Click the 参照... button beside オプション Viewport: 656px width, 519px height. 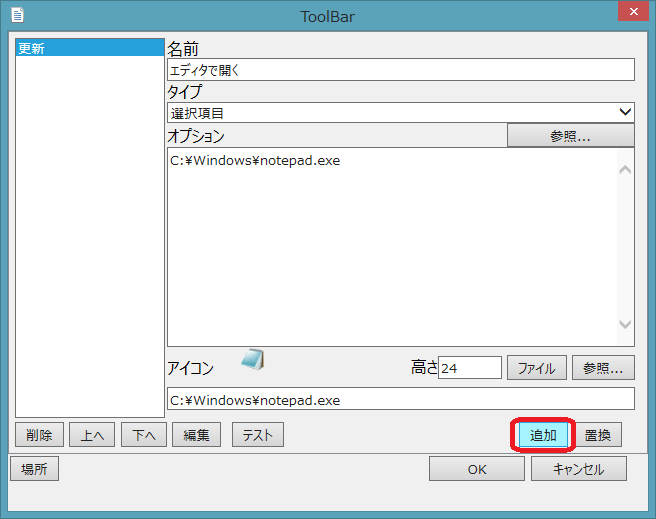570,136
